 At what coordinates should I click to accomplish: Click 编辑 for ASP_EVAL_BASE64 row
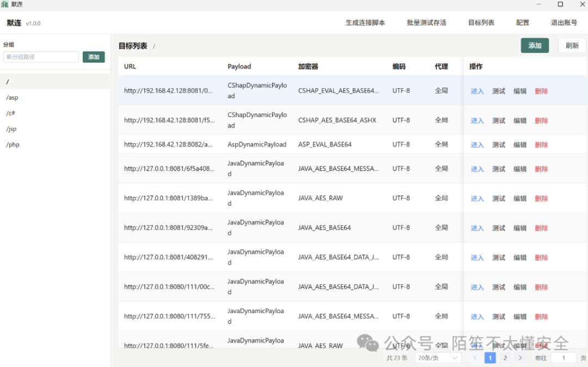[520, 145]
